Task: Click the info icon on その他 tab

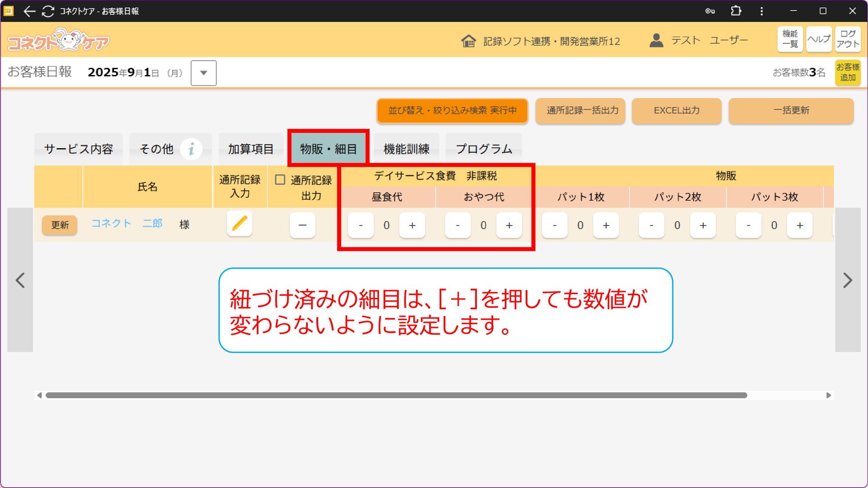Action: pos(191,149)
